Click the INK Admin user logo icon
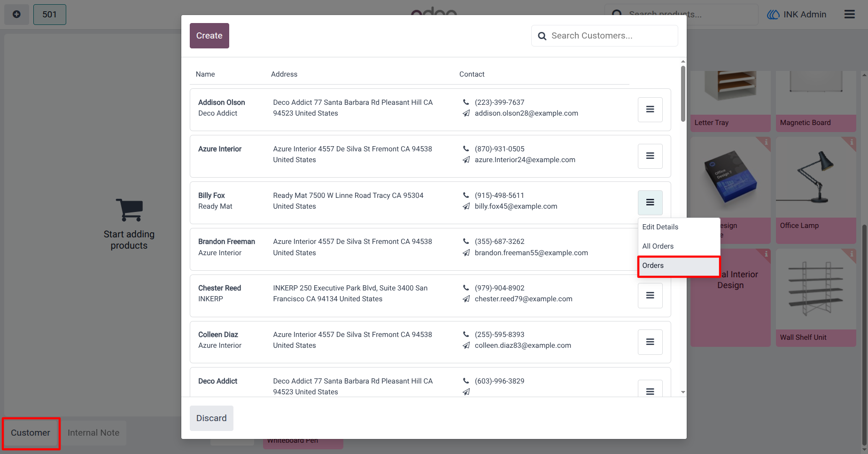The height and width of the screenshot is (454, 868). (773, 15)
